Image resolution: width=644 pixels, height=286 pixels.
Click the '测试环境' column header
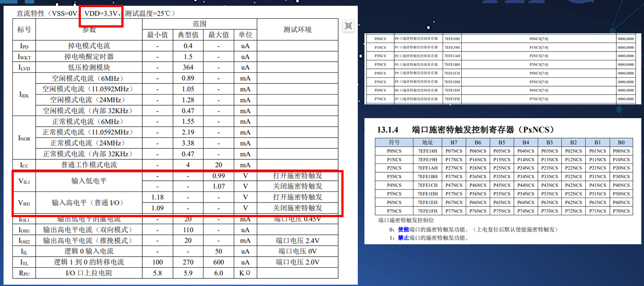coord(297,29)
